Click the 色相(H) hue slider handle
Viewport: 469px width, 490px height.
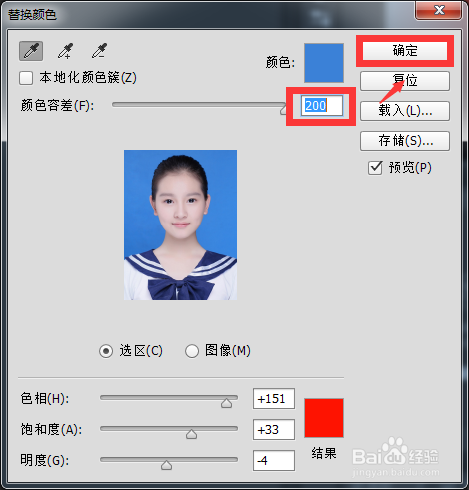pos(226,403)
